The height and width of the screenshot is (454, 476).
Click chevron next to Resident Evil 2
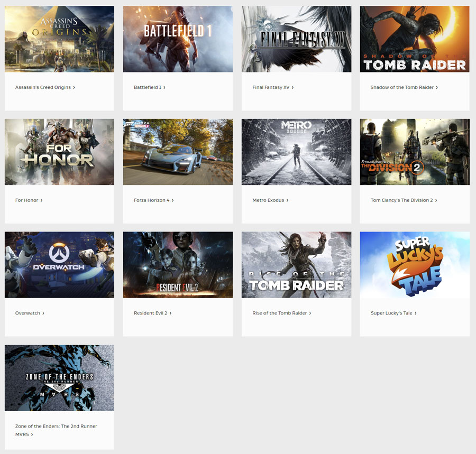pyautogui.click(x=170, y=313)
